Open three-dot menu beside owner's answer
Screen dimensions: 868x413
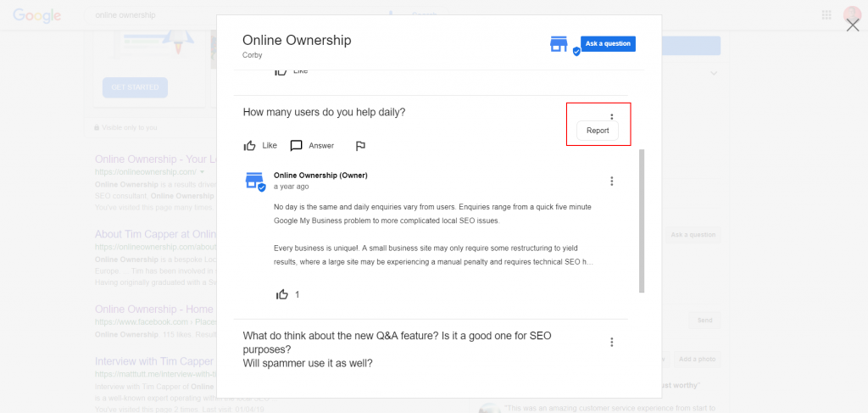612,181
